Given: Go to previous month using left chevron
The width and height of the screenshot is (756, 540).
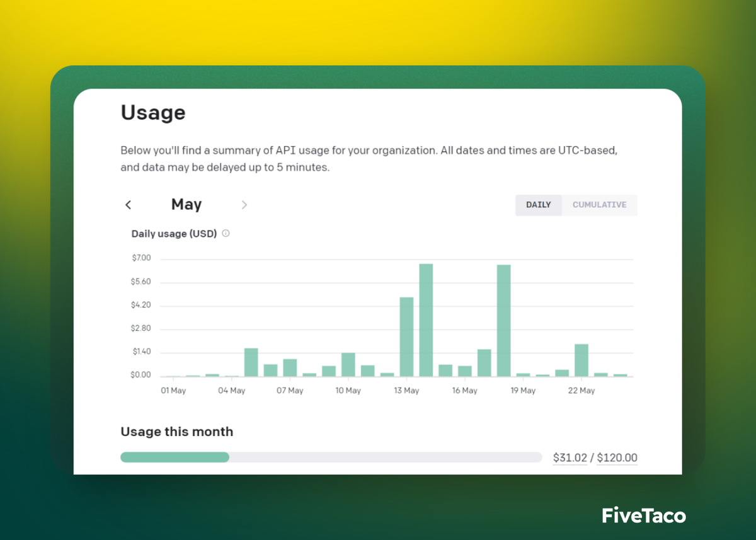Looking at the screenshot, I should pyautogui.click(x=129, y=205).
